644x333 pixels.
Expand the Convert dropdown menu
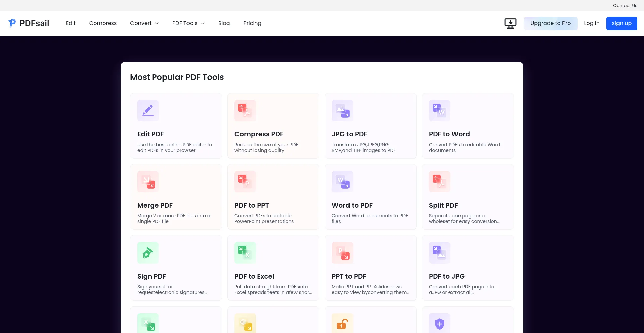coord(144,23)
